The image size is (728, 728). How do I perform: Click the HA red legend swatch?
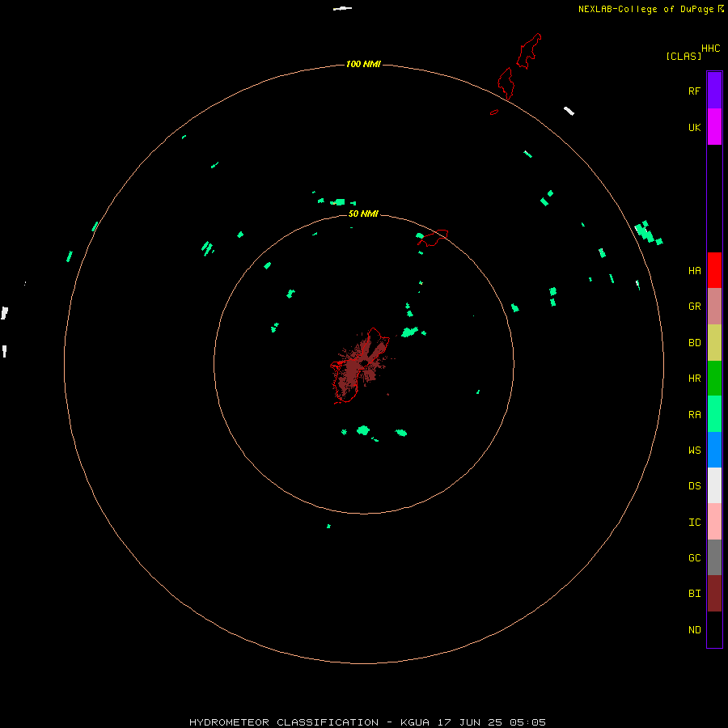click(x=714, y=270)
